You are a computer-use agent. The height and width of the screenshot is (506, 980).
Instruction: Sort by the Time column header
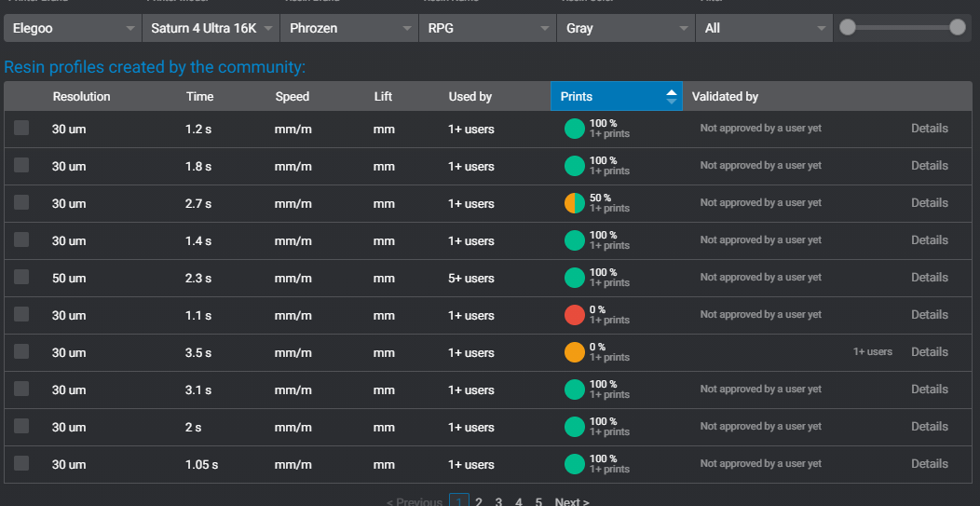point(200,97)
